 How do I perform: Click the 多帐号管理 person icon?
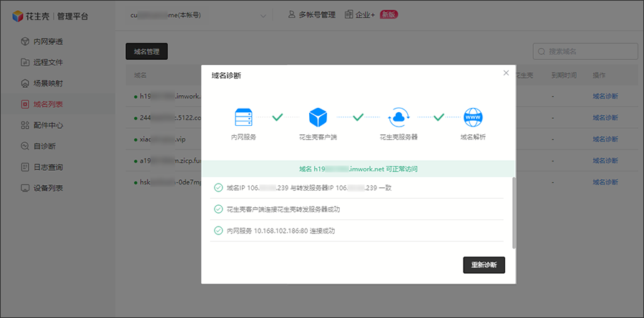[x=292, y=14]
